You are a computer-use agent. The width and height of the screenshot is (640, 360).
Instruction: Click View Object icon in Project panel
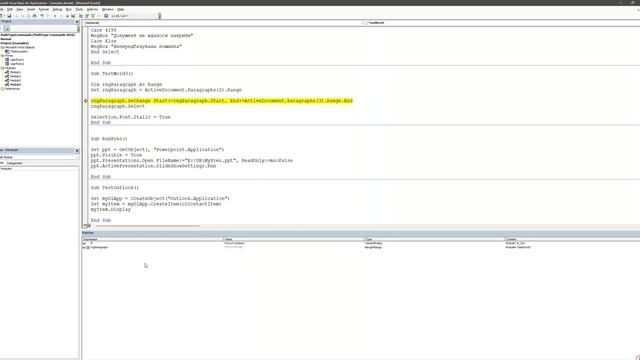pyautogui.click(x=7, y=29)
